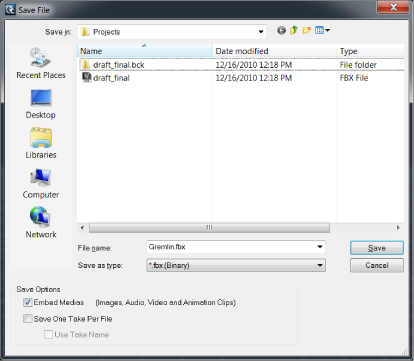Go up one folder level

tap(294, 31)
